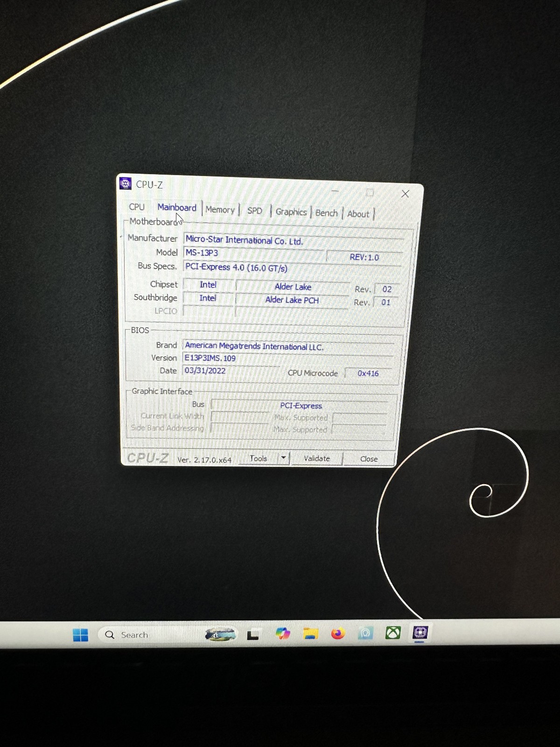Click Micro-Star International Co. Ltd. manufacturer field
Image resolution: width=560 pixels, height=747 pixels.
(294, 241)
